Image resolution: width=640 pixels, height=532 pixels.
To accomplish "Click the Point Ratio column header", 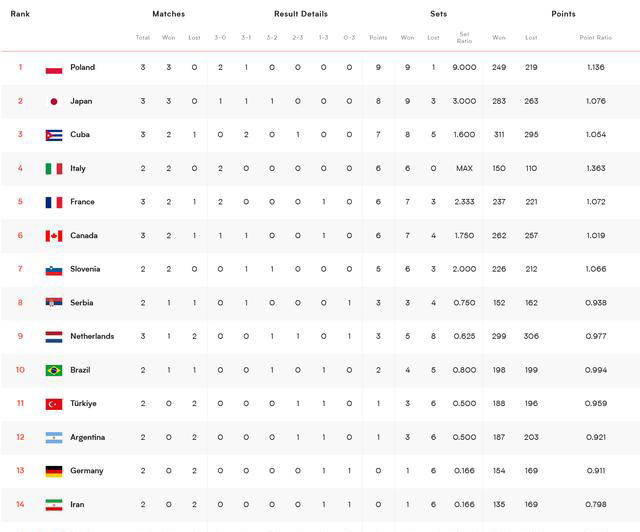I will click(x=596, y=38).
